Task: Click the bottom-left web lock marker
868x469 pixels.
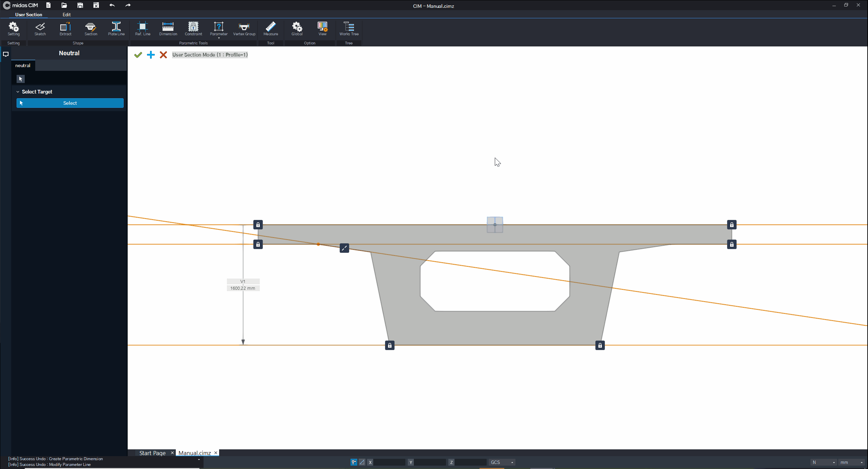Action: click(x=390, y=345)
